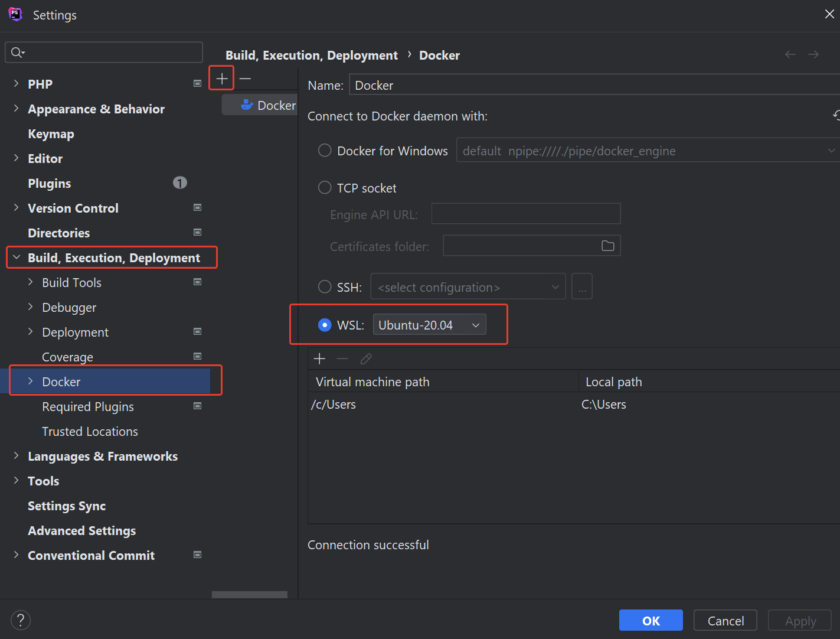Select the Docker whale entry in list
The width and height of the screenshot is (840, 639).
pyautogui.click(x=260, y=105)
